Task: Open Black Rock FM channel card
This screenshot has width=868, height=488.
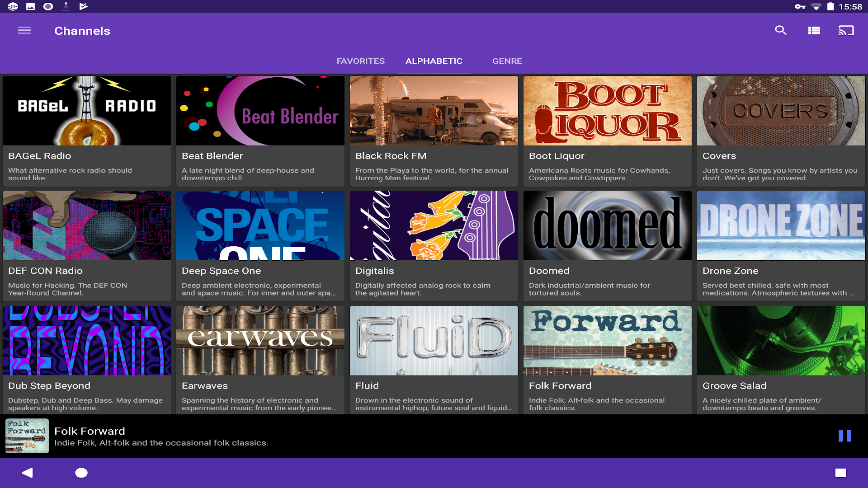Action: tap(434, 131)
